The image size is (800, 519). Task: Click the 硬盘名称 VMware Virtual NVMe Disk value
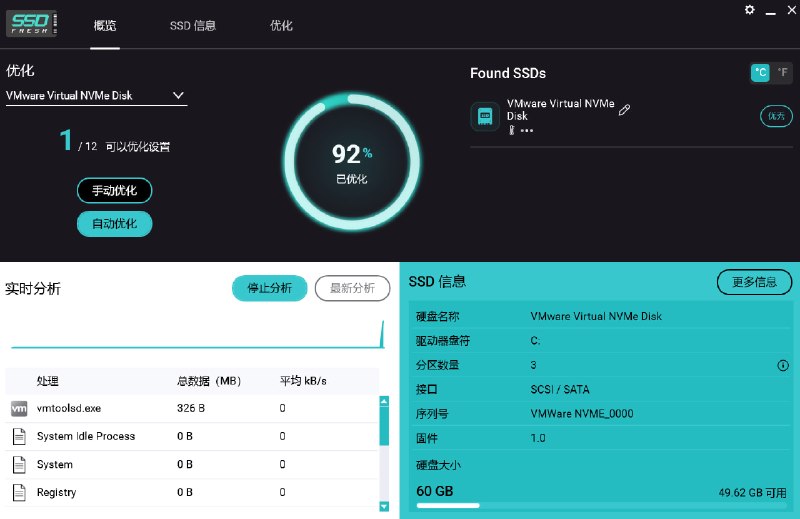(596, 316)
